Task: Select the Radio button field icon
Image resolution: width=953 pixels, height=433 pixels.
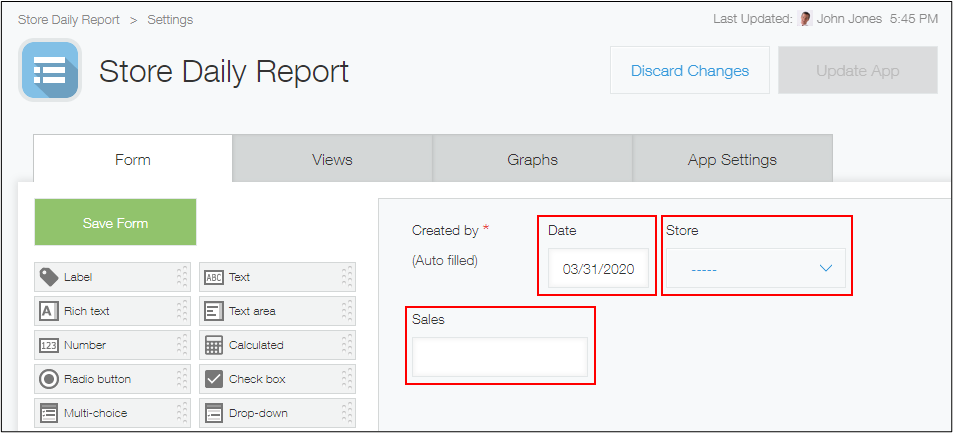Action: point(48,379)
